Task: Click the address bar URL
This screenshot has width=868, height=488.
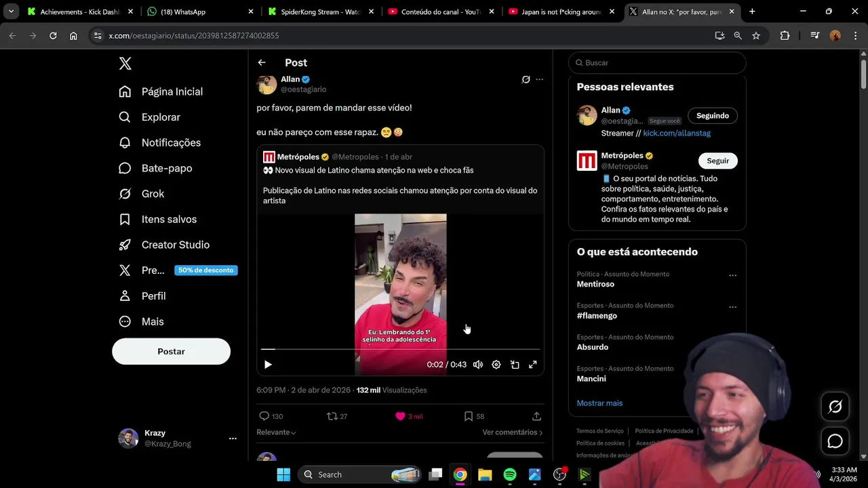Action: [194, 35]
